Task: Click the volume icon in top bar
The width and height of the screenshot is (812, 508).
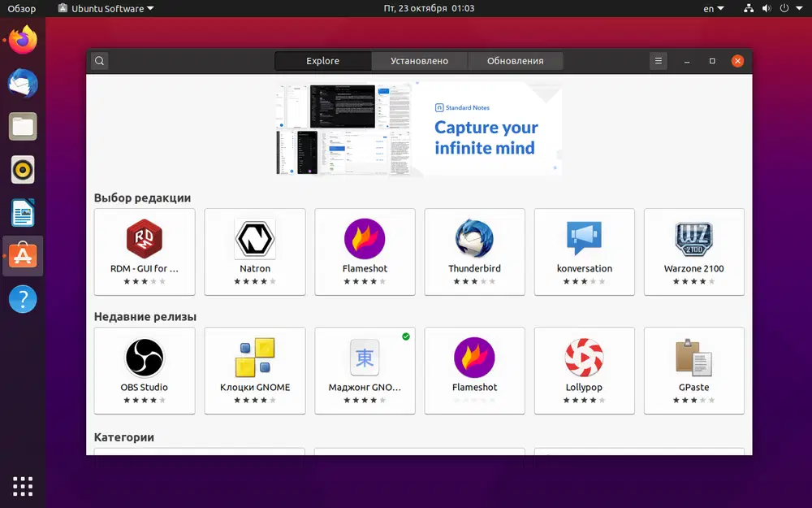Action: [767, 8]
